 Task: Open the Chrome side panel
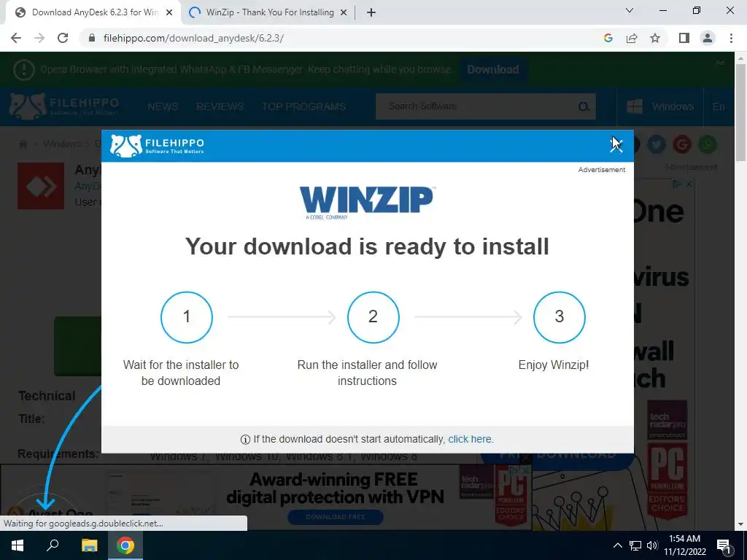684,38
